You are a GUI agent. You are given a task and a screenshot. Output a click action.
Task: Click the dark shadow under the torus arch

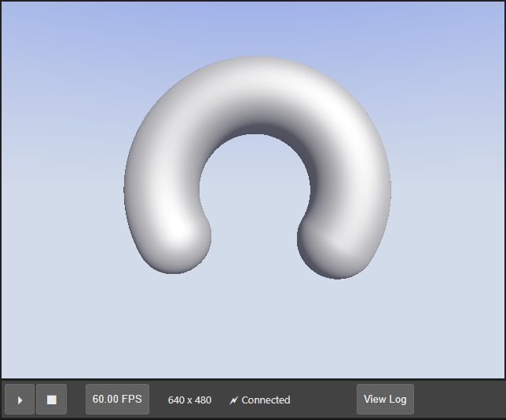[259, 130]
